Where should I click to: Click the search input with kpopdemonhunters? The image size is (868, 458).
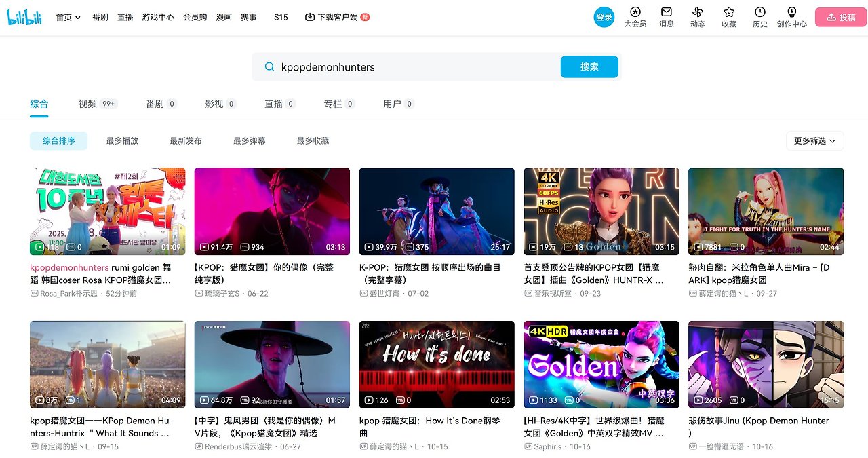[417, 66]
